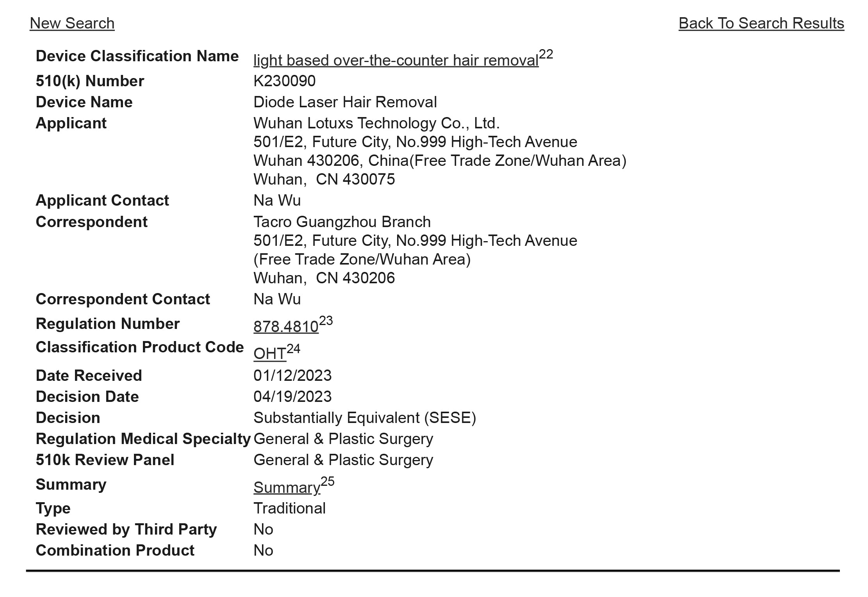Click the Device Classification Name label
This screenshot has height=597, width=868.
pyautogui.click(x=137, y=56)
